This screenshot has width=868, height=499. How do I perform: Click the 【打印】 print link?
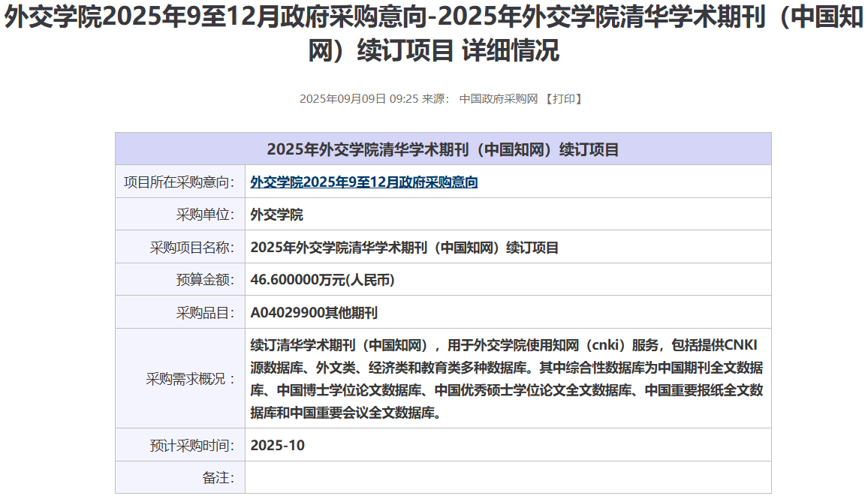tap(563, 99)
